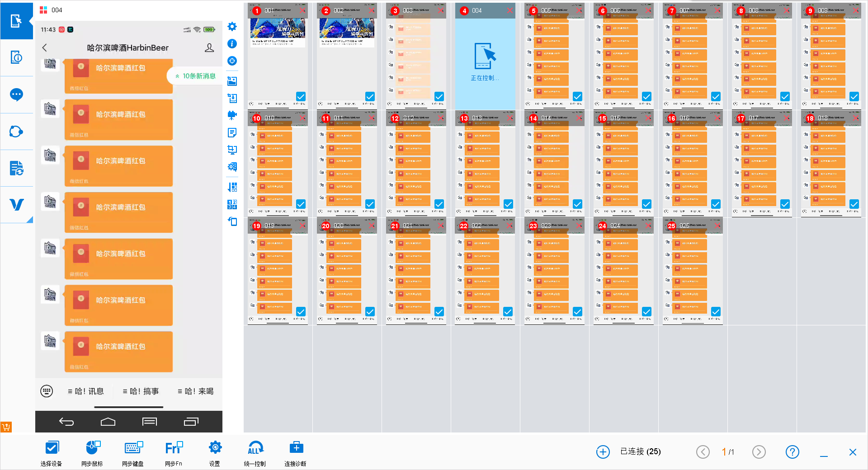Open the batch settings gear-grid icon
This screenshot has height=470, width=868.
232,167
